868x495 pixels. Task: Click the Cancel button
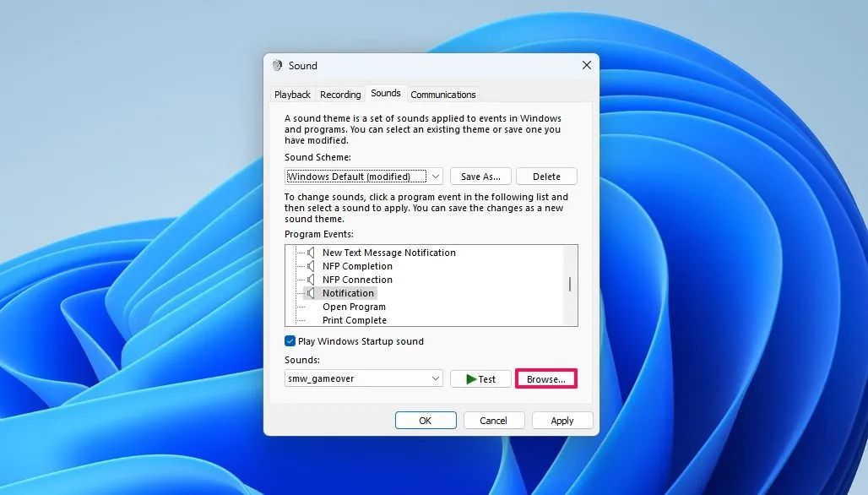pyautogui.click(x=493, y=421)
